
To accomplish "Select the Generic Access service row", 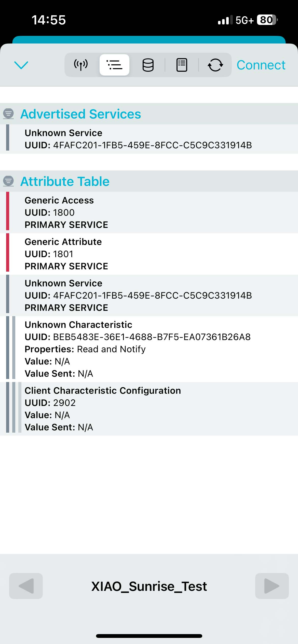I will point(149,212).
